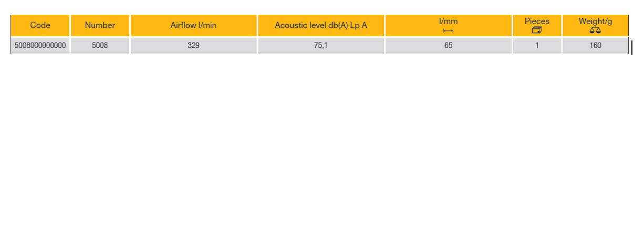Select the Airflow l/min column header
Viewport: 644px width, 243px height.
(x=193, y=25)
